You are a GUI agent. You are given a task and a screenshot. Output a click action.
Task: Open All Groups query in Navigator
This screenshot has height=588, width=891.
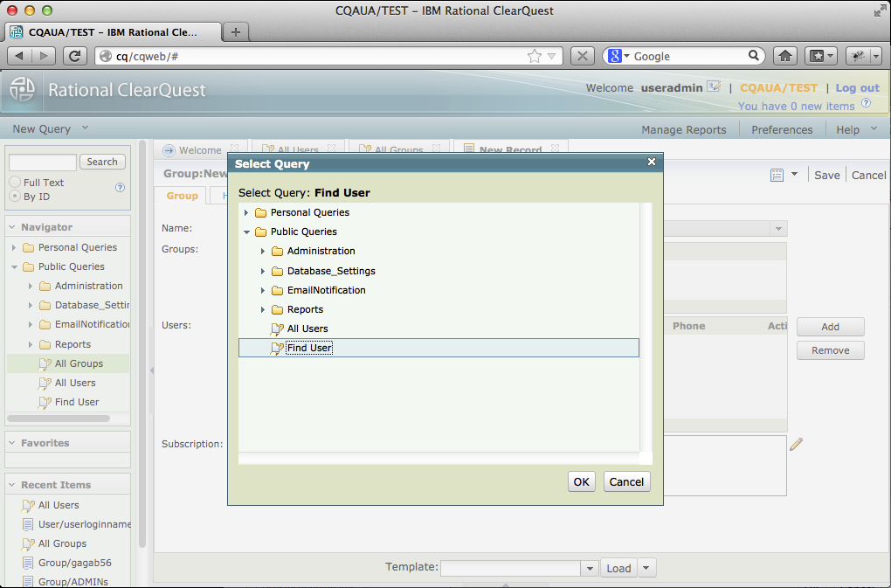[x=79, y=363]
